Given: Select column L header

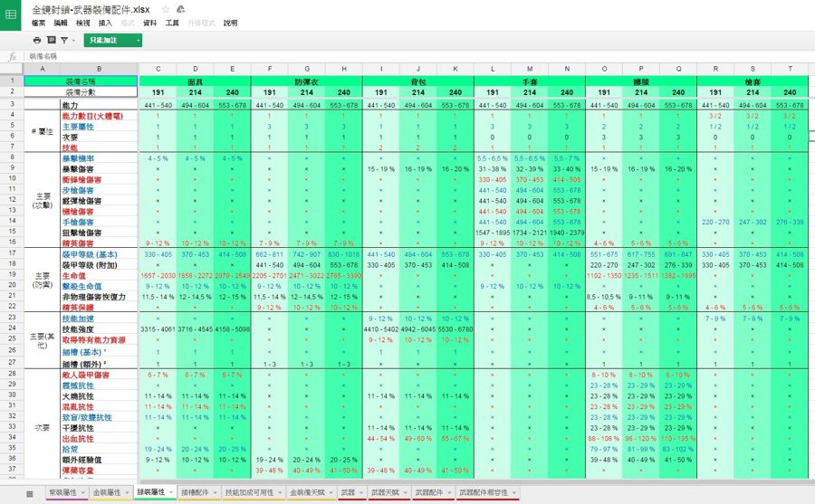Looking at the screenshot, I should point(493,69).
